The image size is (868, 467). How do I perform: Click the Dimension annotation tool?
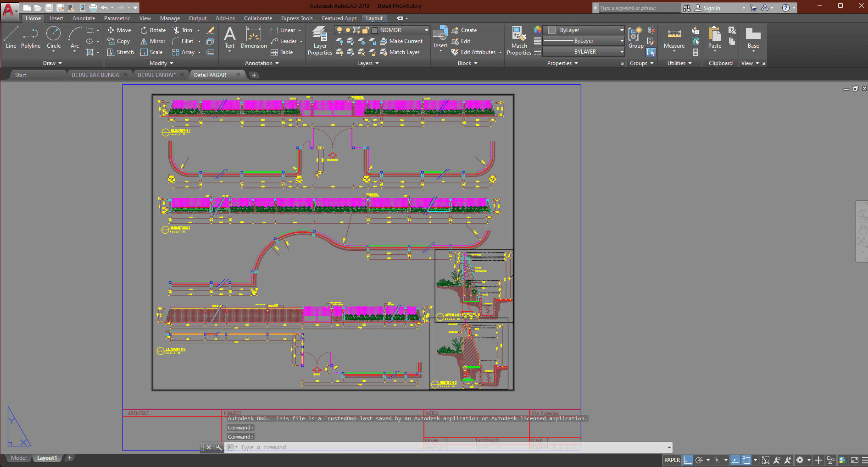pyautogui.click(x=253, y=38)
